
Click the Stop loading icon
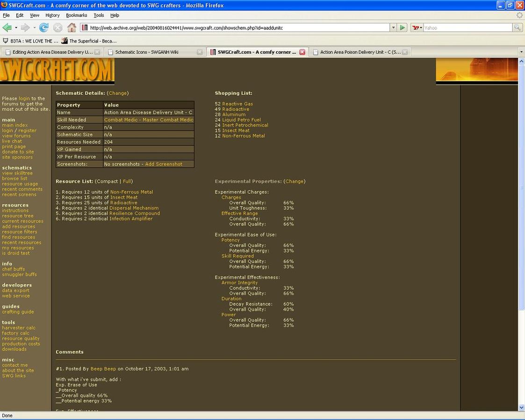[x=58, y=28]
